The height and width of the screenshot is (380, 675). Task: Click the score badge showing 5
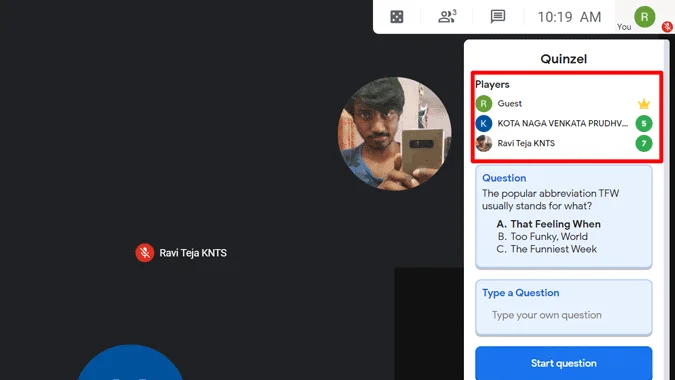click(x=644, y=124)
